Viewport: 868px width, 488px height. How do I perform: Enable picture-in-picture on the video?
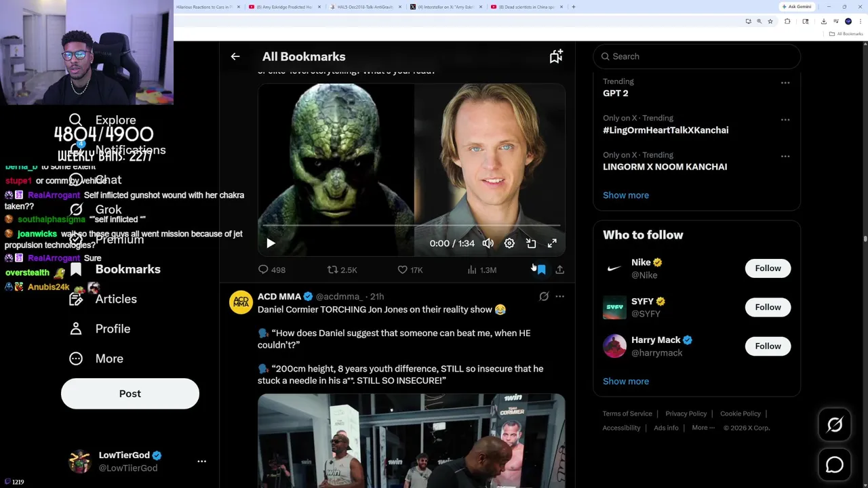point(531,243)
